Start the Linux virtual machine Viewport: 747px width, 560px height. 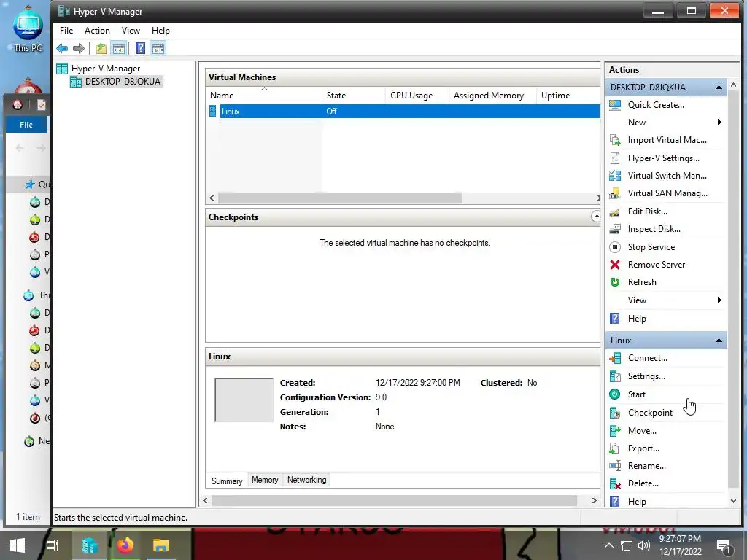click(x=636, y=394)
